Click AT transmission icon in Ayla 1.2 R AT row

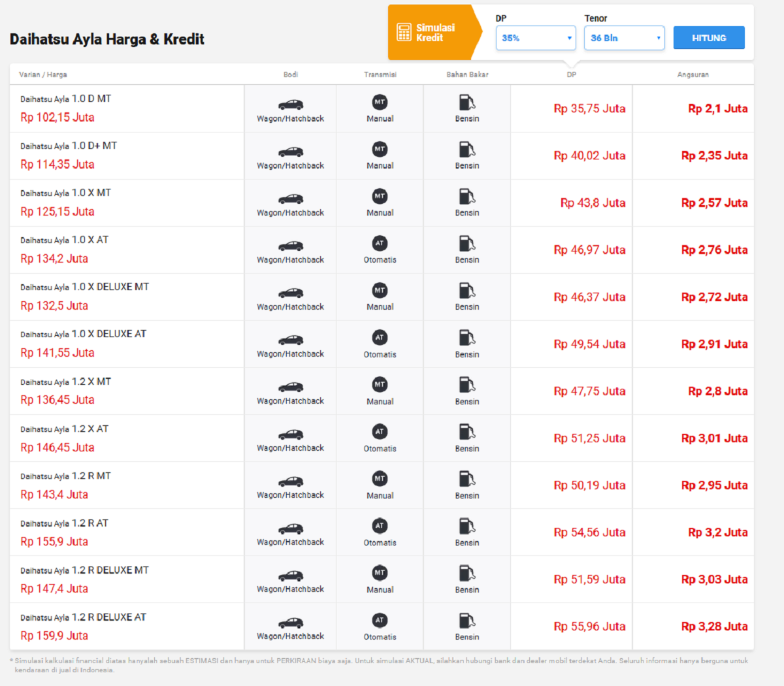pyautogui.click(x=380, y=525)
